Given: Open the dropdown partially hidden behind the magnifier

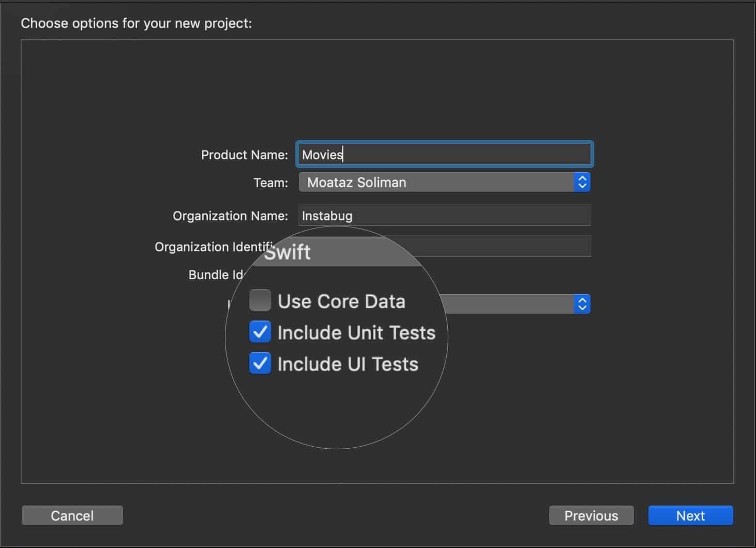Looking at the screenshot, I should coord(516,304).
